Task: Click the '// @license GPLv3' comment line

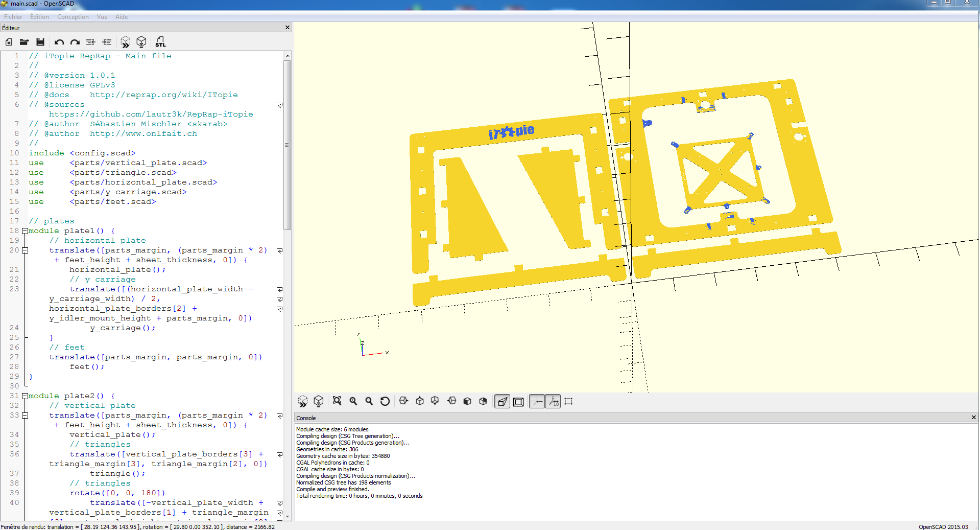Action: point(72,85)
